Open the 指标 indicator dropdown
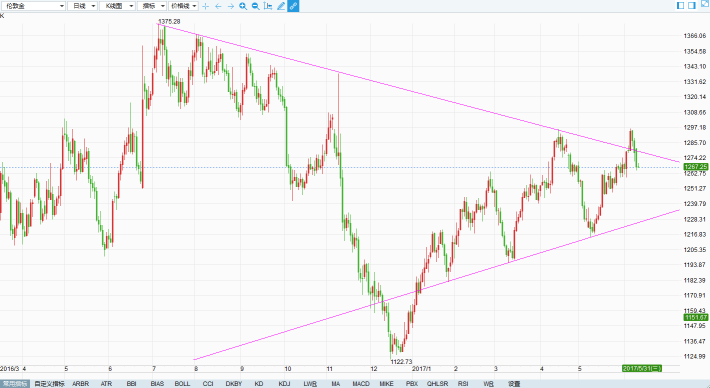Viewport: 710px width, 388px height. (152, 6)
